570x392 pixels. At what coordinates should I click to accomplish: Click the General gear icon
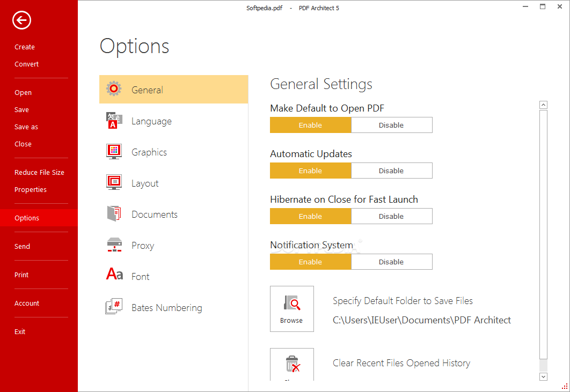114,88
